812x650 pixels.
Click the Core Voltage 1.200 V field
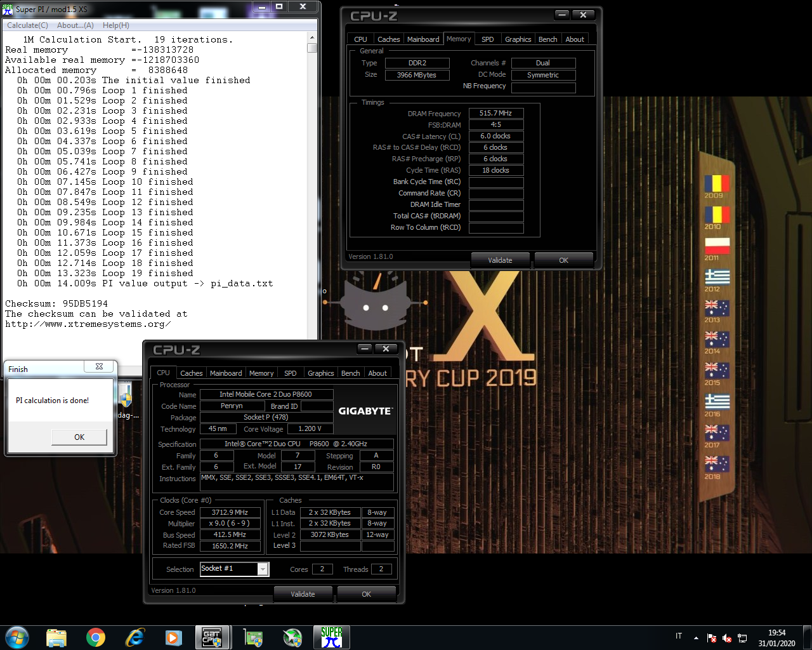[310, 428]
